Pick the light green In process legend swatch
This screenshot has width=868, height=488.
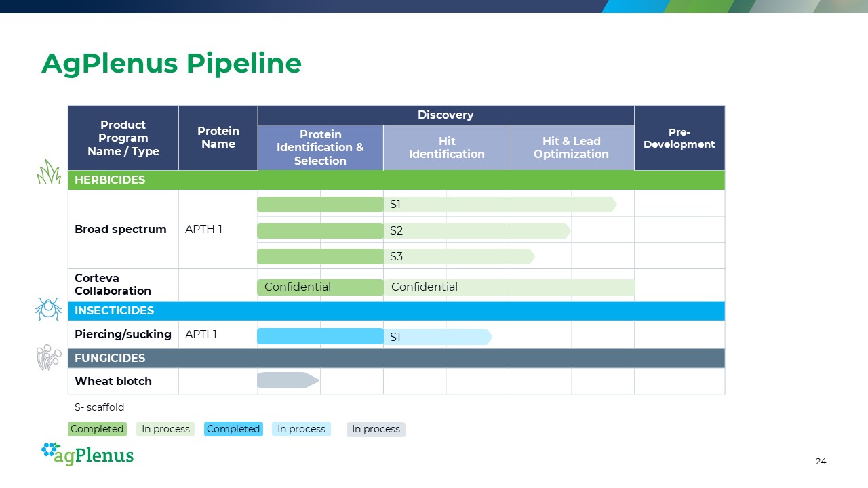pyautogui.click(x=165, y=429)
